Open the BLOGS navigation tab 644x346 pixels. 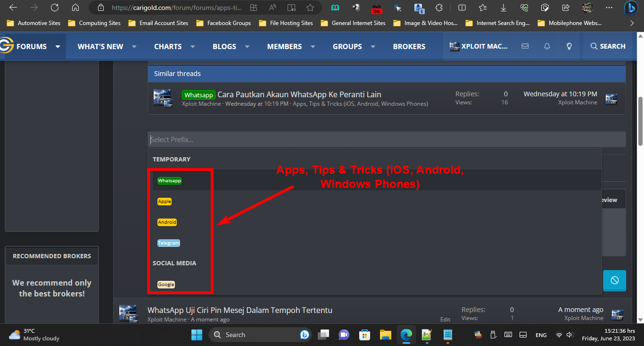[x=224, y=46]
